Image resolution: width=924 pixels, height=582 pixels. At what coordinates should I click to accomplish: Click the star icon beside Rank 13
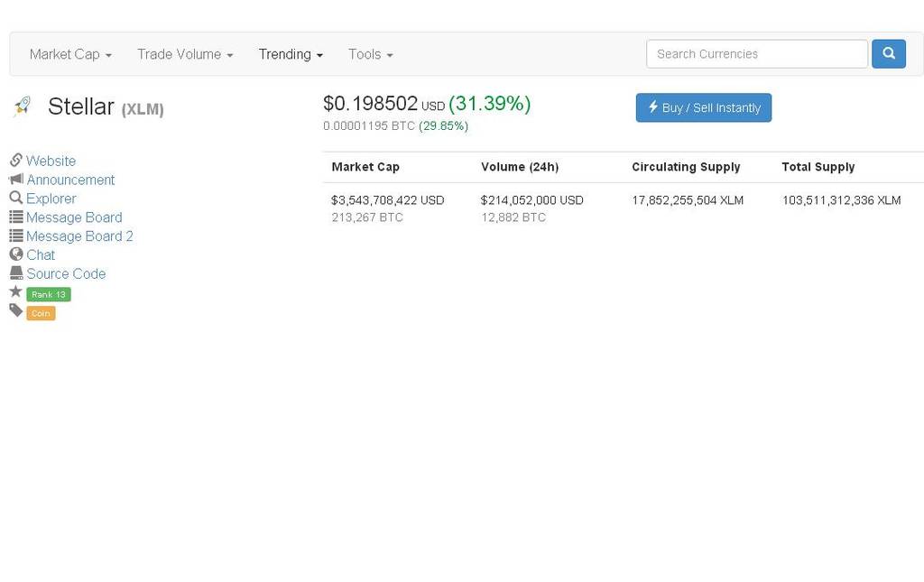pyautogui.click(x=16, y=291)
